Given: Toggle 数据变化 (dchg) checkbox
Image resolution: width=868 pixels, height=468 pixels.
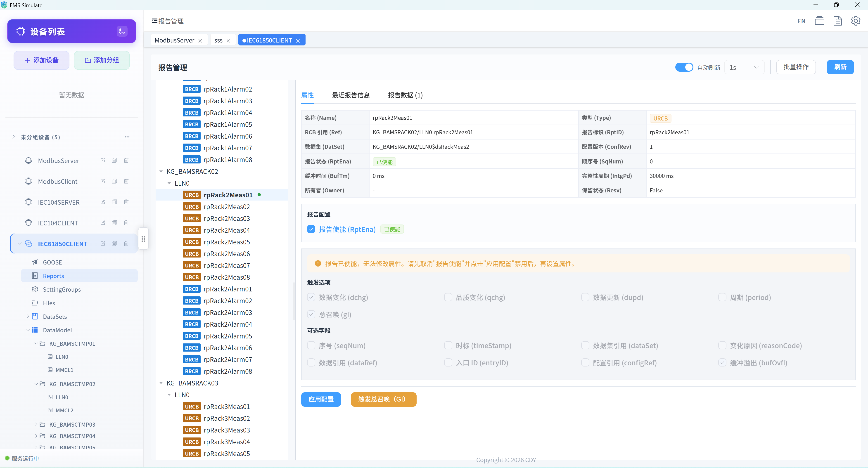Looking at the screenshot, I should click(x=311, y=297).
